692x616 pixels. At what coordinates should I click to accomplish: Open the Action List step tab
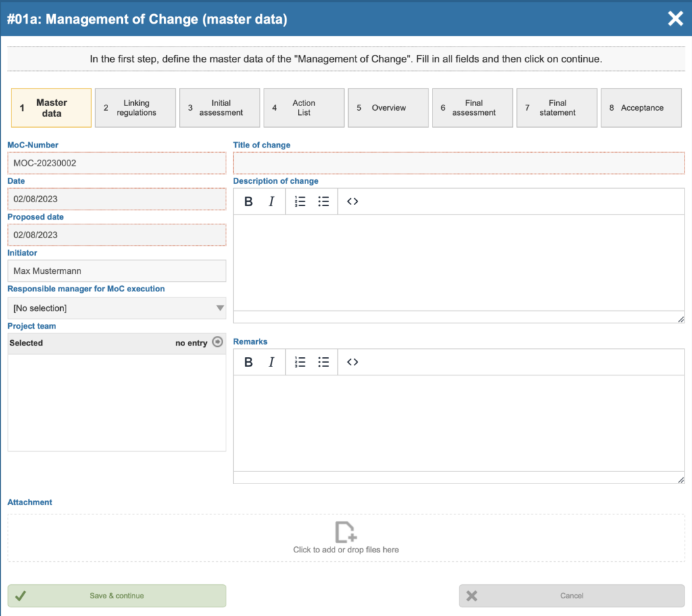[x=303, y=108]
